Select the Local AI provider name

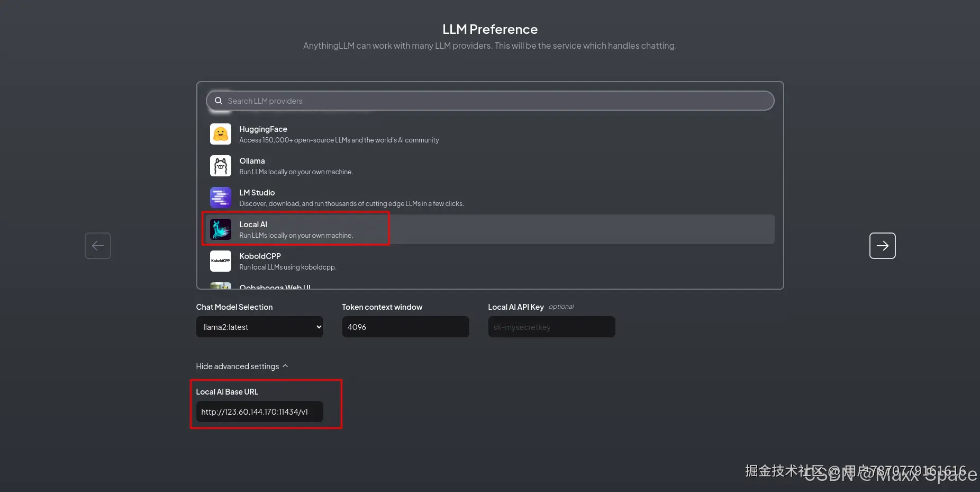(253, 225)
